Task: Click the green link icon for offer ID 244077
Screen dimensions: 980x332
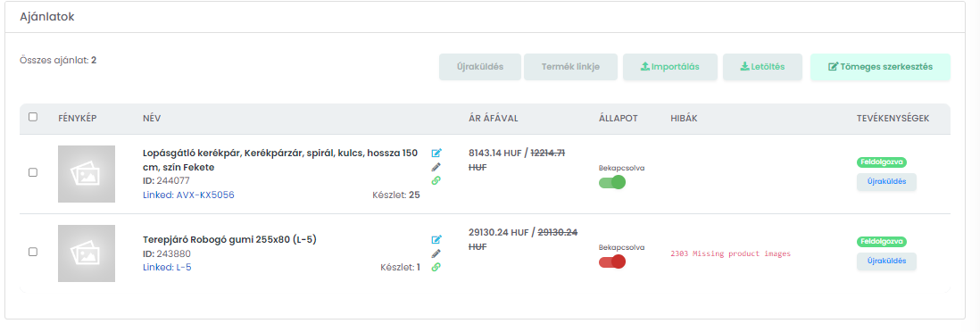Action: [x=436, y=180]
